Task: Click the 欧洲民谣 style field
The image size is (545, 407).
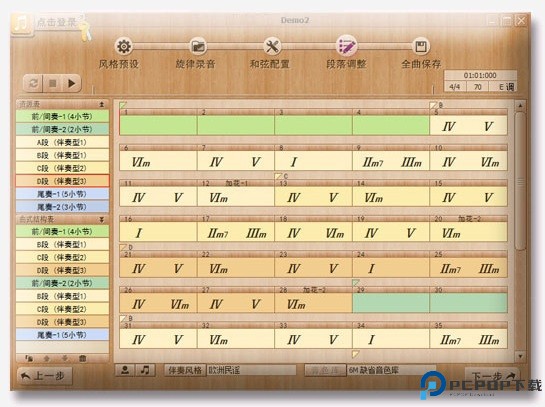Action: pos(251,370)
